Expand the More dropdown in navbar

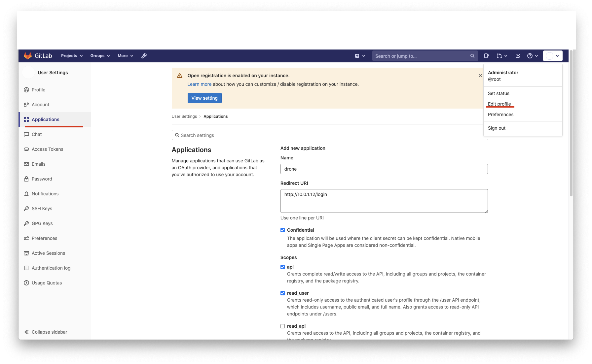pyautogui.click(x=126, y=56)
